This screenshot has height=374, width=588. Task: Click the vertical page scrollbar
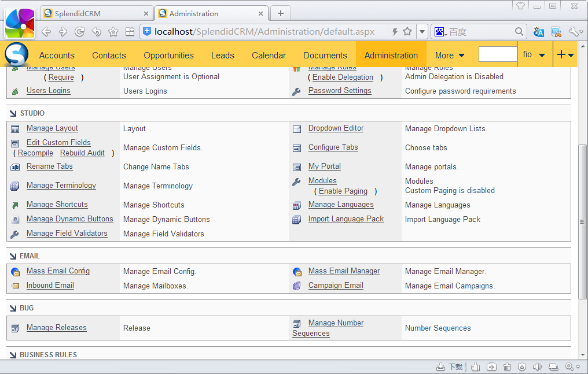582,221
